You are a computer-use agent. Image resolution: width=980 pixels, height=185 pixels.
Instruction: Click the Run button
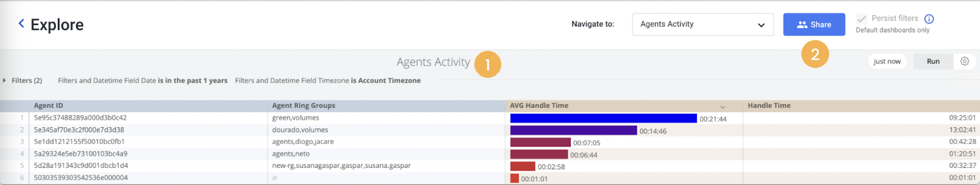[x=933, y=61]
